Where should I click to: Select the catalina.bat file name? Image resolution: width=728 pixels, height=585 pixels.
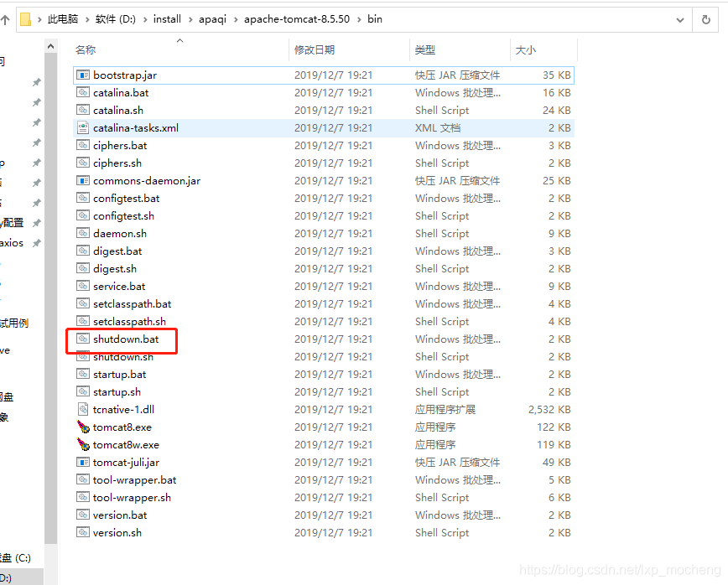click(x=121, y=93)
